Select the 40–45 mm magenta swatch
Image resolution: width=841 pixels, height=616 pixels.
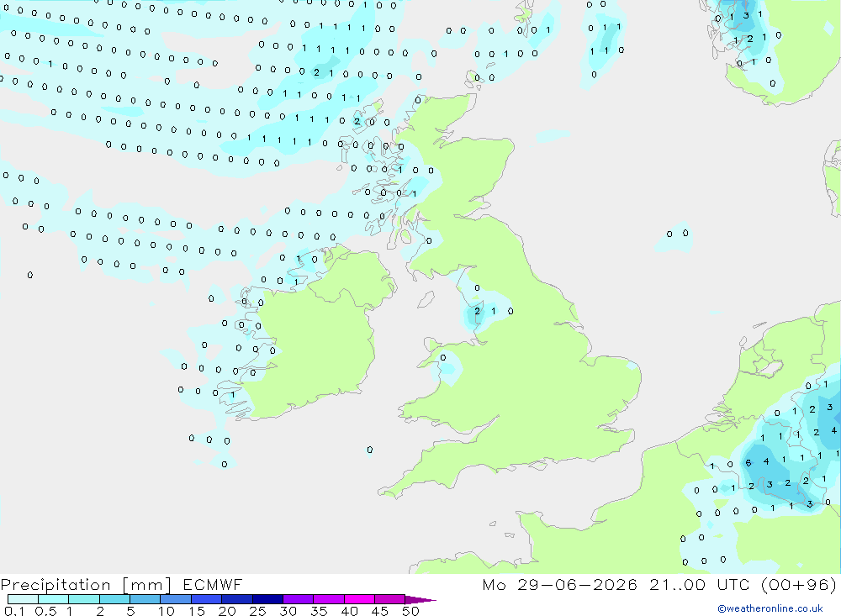359,599
